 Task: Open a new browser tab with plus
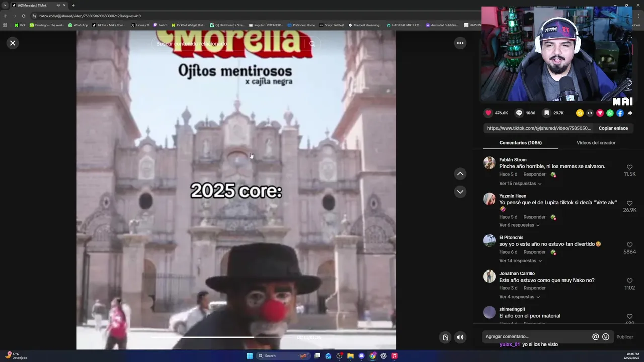pos(73,5)
